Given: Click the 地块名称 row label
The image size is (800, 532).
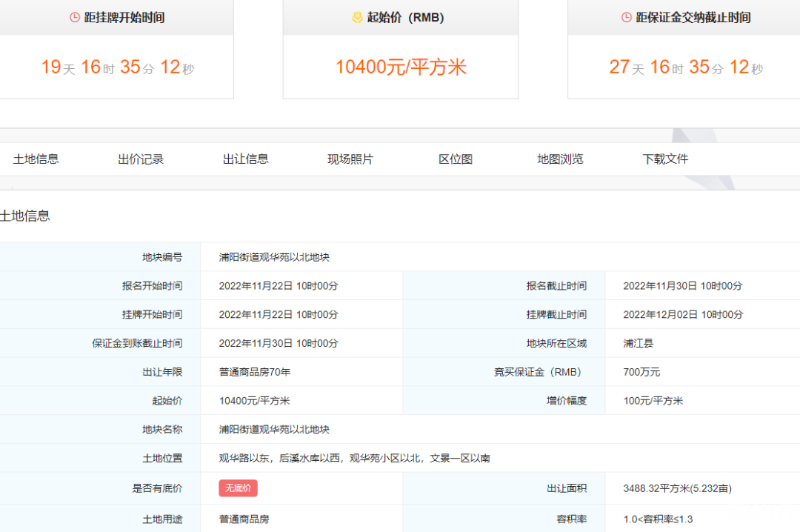Looking at the screenshot, I should 162,429.
